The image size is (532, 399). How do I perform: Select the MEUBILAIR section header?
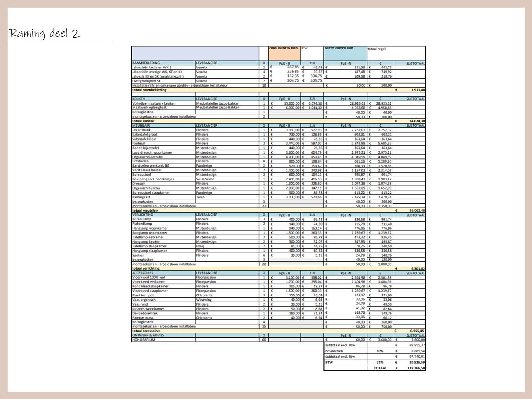tap(163, 125)
